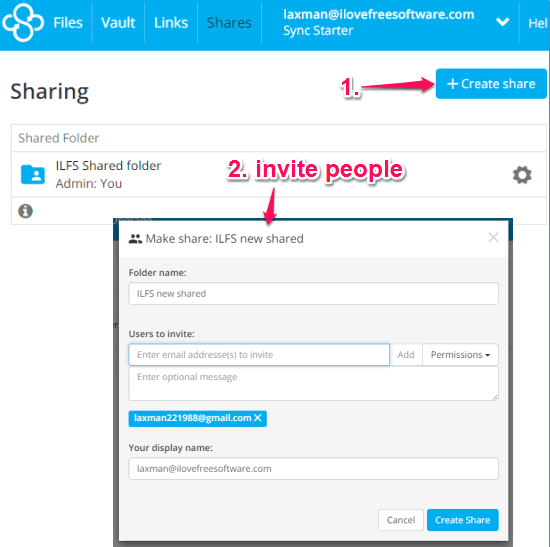Go to the Links tab

(x=171, y=23)
